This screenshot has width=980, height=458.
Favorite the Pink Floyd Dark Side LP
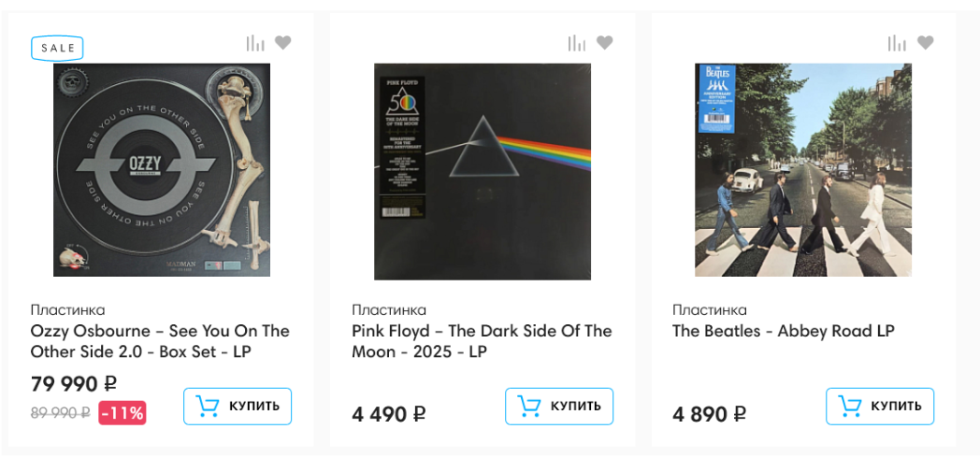point(604,42)
